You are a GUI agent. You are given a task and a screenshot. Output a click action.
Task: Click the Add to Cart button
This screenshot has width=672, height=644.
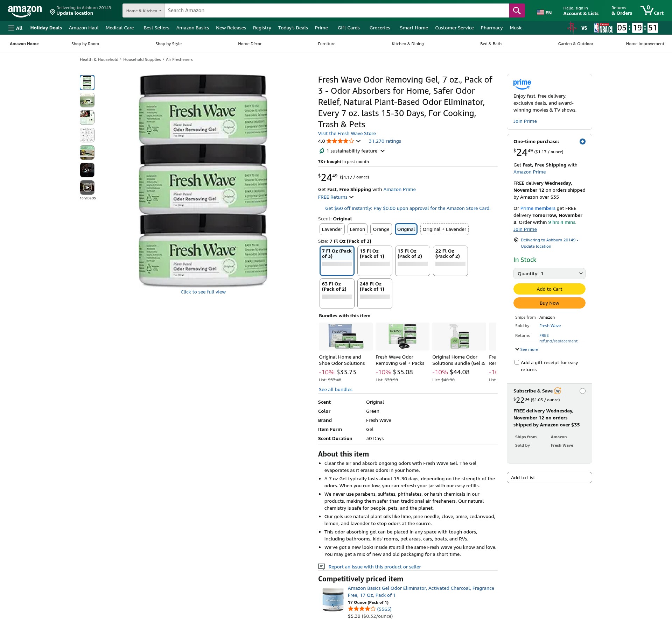(x=549, y=289)
